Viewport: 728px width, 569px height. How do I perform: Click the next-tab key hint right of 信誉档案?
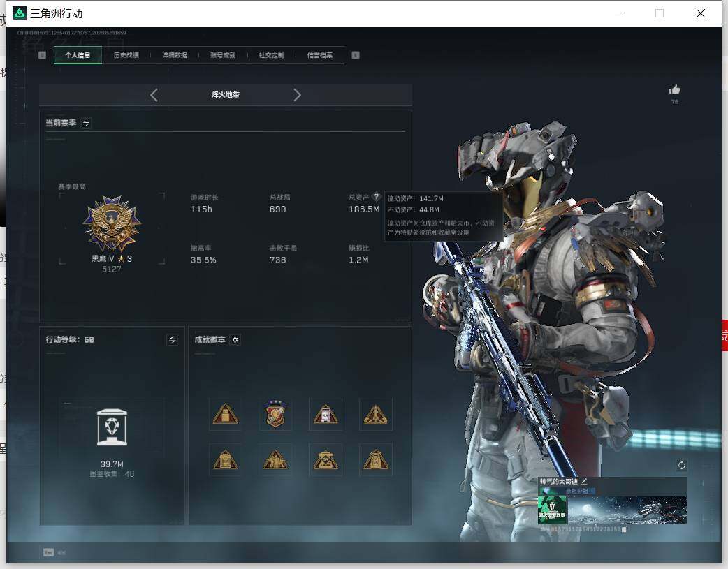(x=356, y=55)
